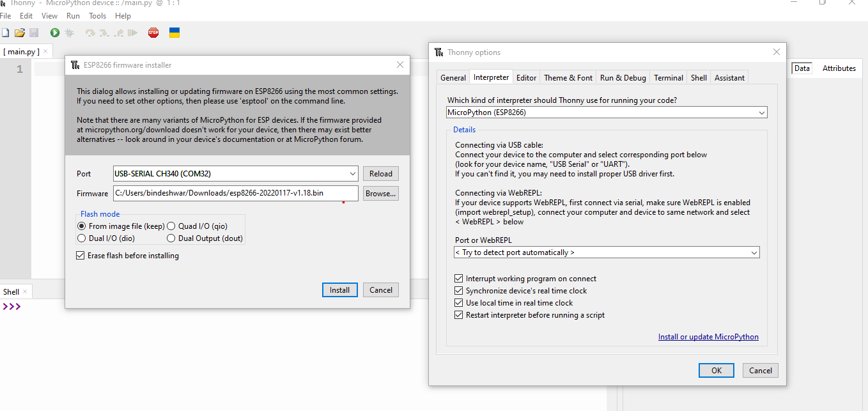Switch to the General options tab

(453, 77)
